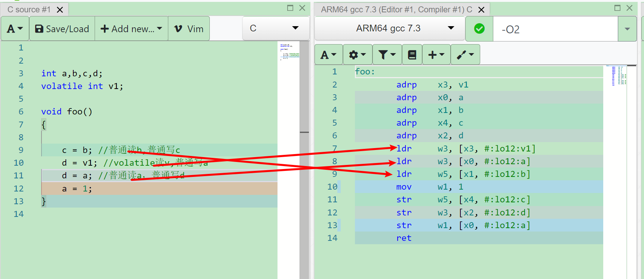
Task: Click the Save/Load button
Action: (62, 29)
